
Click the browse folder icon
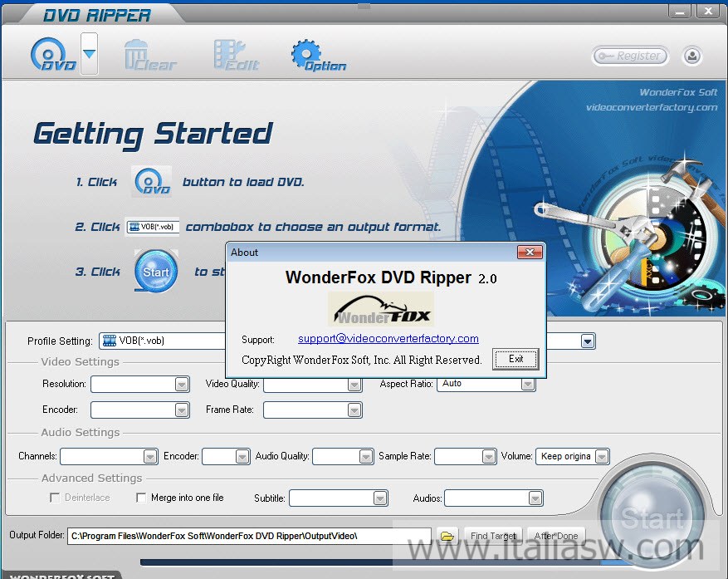[x=447, y=537]
